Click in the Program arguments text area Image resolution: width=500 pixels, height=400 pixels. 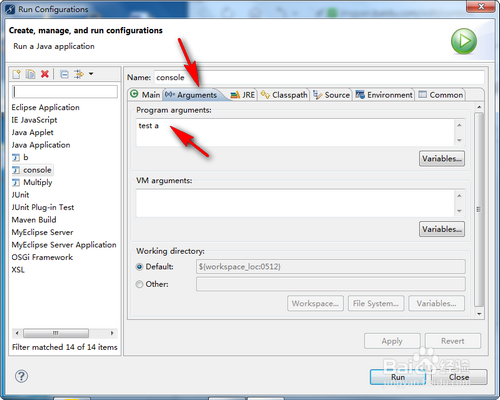295,133
